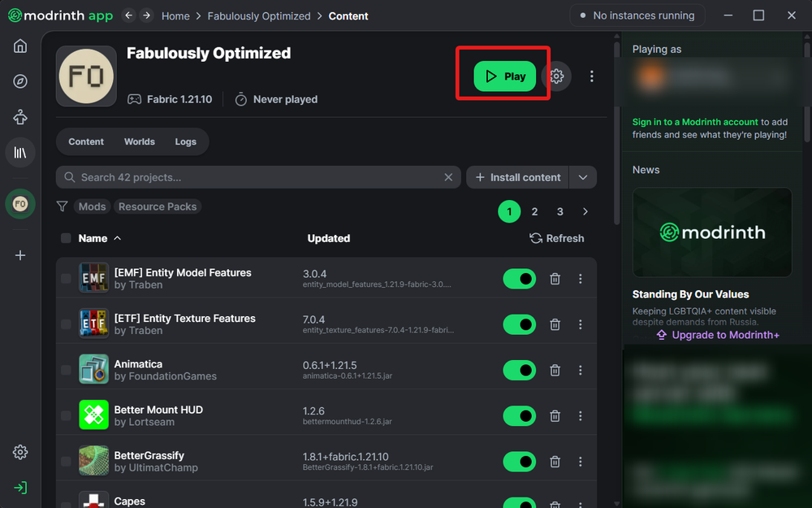The height and width of the screenshot is (508, 812).
Task: Delete the Animatica mod with trash icon
Action: (555, 371)
